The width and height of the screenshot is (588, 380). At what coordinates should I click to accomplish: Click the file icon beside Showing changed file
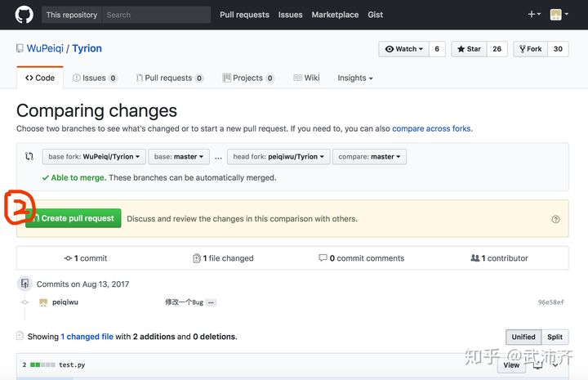[x=20, y=336]
